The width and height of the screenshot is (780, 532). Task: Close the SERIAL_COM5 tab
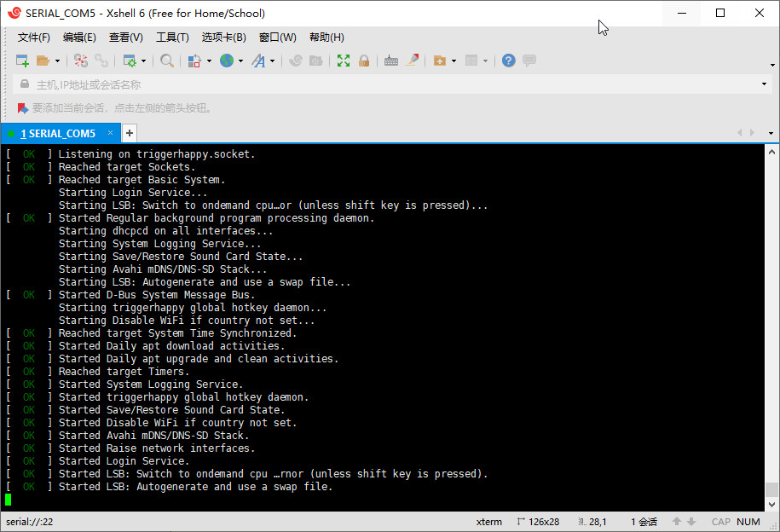pos(110,133)
